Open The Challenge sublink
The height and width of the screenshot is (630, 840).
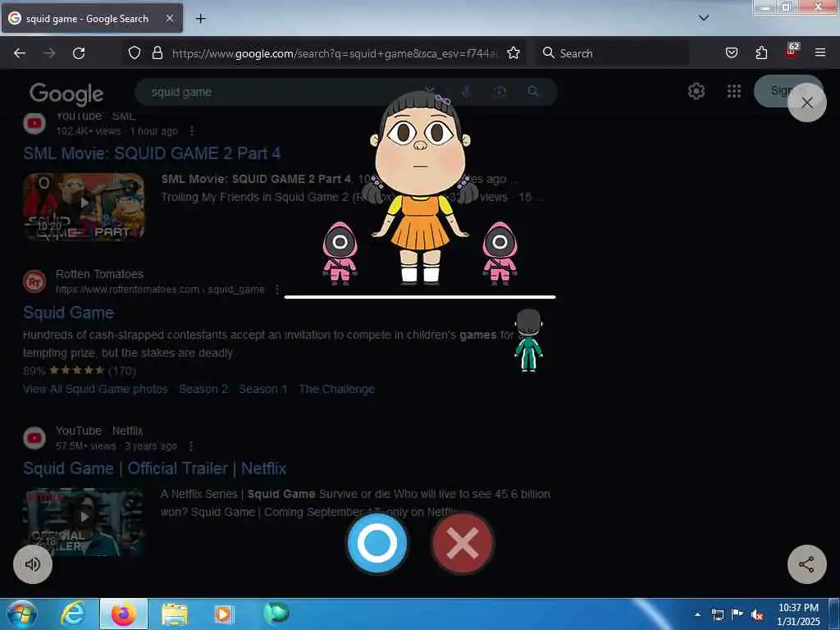click(336, 389)
